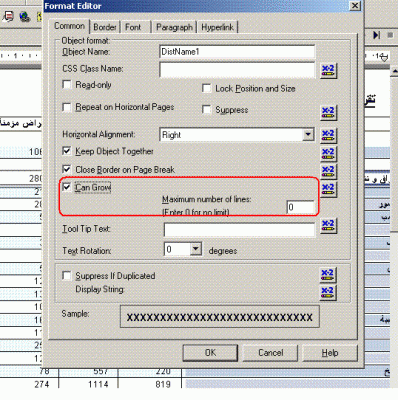The height and width of the screenshot is (400, 398).
Task: Go to last page in report navigation
Action: pyautogui.click(x=377, y=35)
